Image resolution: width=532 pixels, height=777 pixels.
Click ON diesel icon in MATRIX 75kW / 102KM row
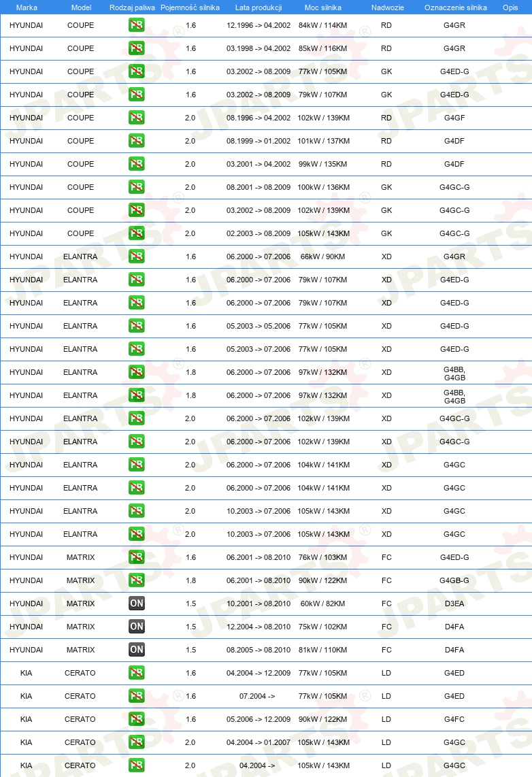pyautogui.click(x=136, y=627)
